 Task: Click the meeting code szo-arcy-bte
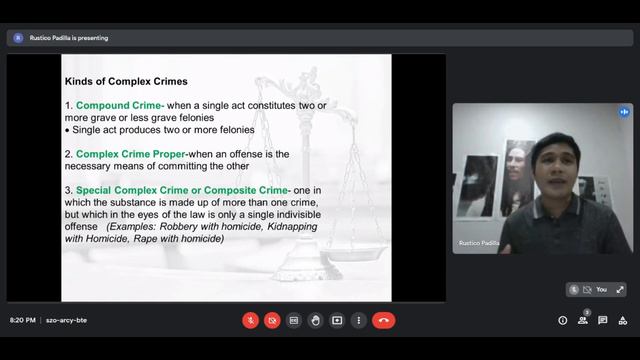tap(67, 320)
